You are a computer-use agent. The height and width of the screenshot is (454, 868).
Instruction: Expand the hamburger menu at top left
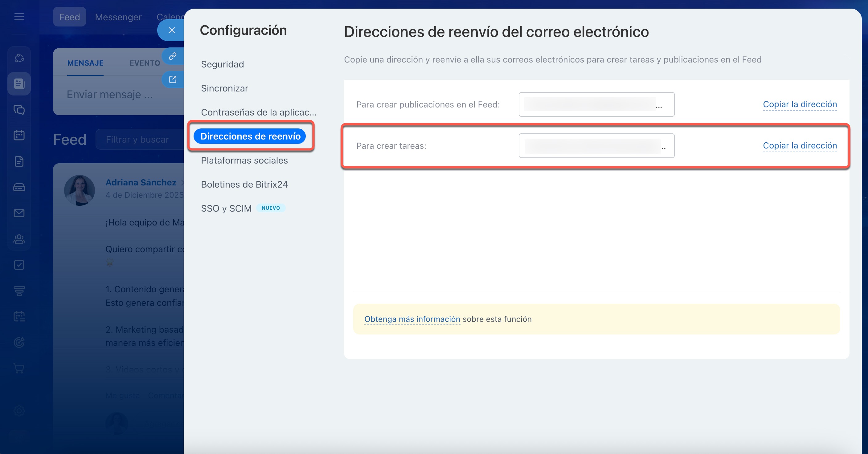coord(19,17)
